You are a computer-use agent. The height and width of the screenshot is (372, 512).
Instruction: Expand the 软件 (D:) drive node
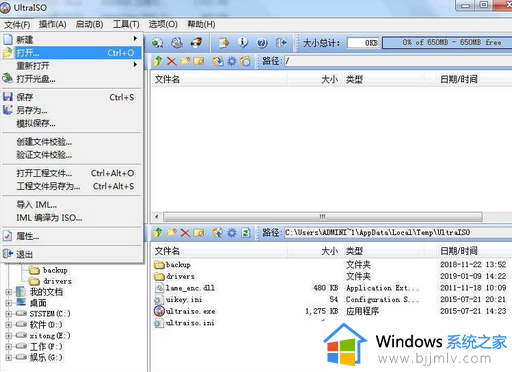coord(9,324)
